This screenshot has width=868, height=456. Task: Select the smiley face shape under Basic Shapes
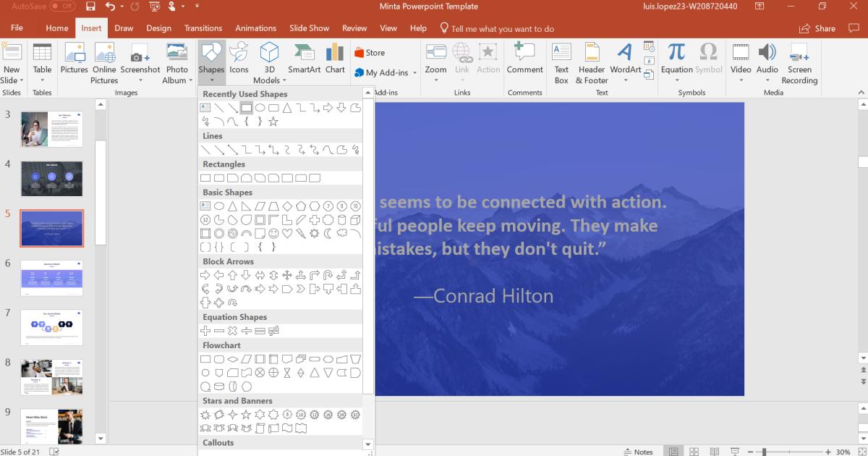(x=274, y=232)
